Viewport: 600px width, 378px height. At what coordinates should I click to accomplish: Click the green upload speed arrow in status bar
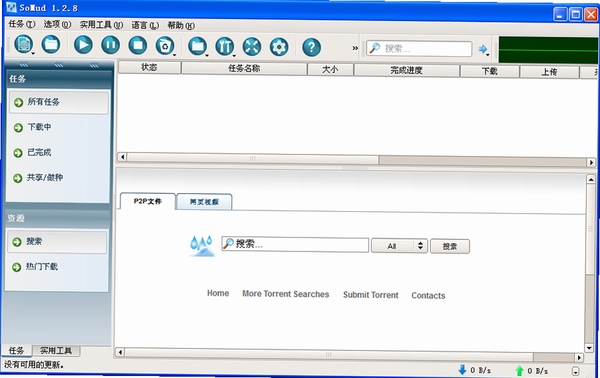pyautogui.click(x=519, y=370)
